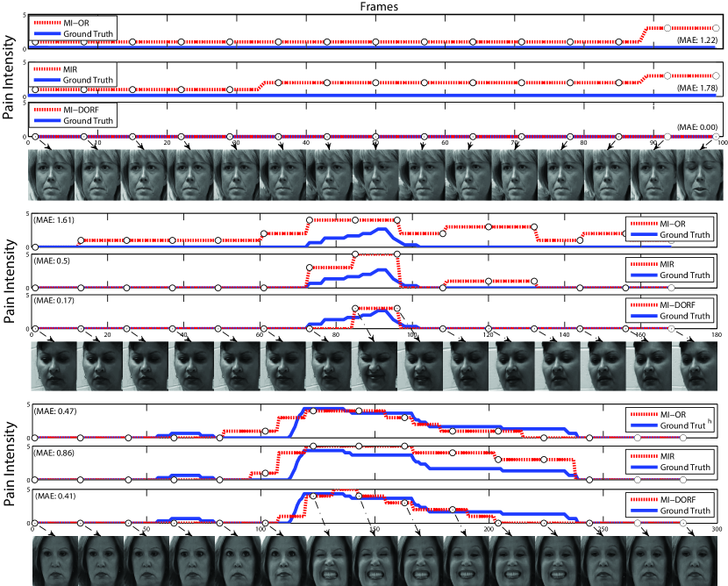The image size is (728, 586).
Task: Click red dotted line sample in the MAE 0.41 legend
Action: pyautogui.click(x=644, y=500)
